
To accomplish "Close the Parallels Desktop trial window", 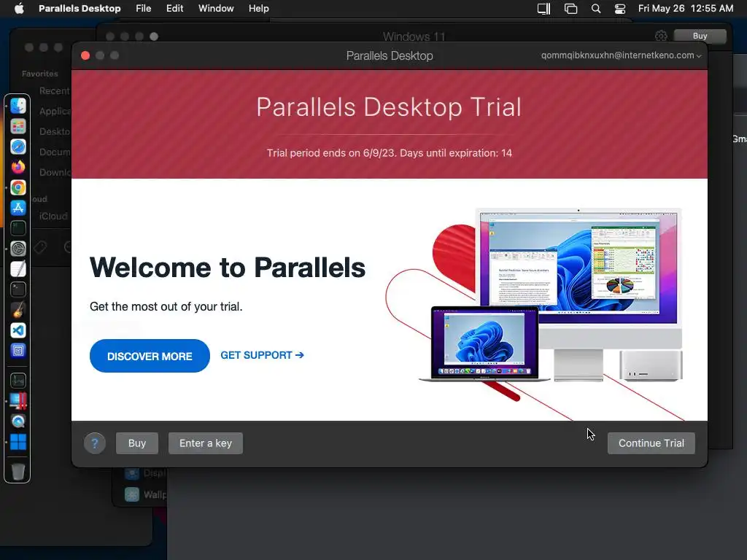I will [x=86, y=55].
